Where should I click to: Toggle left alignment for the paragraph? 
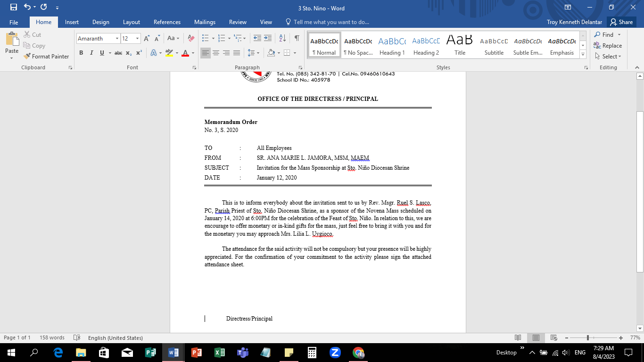(x=206, y=53)
